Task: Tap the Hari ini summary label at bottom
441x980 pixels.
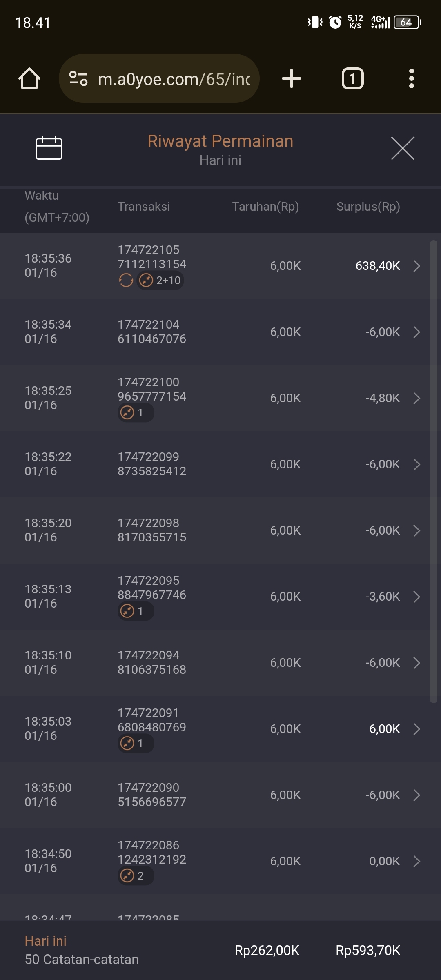Action: (x=46, y=941)
